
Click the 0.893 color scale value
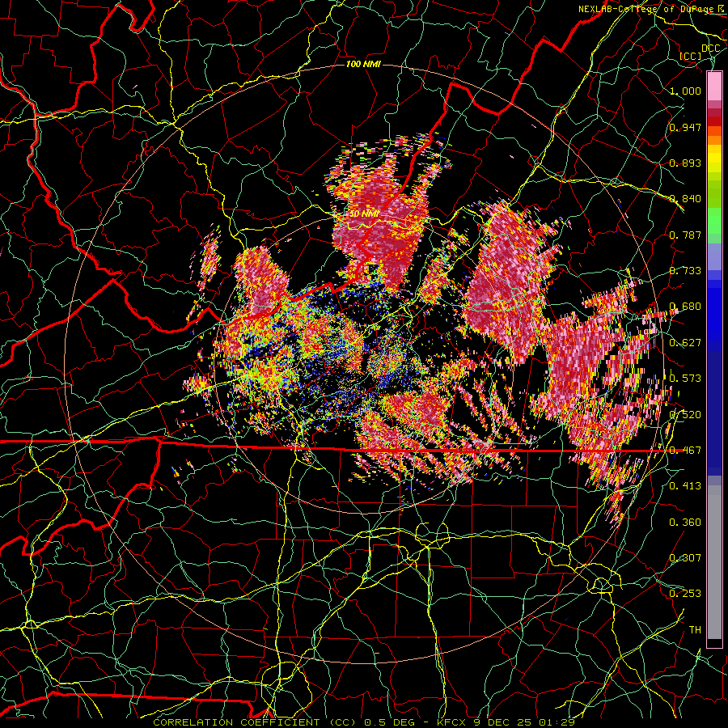coord(685,163)
